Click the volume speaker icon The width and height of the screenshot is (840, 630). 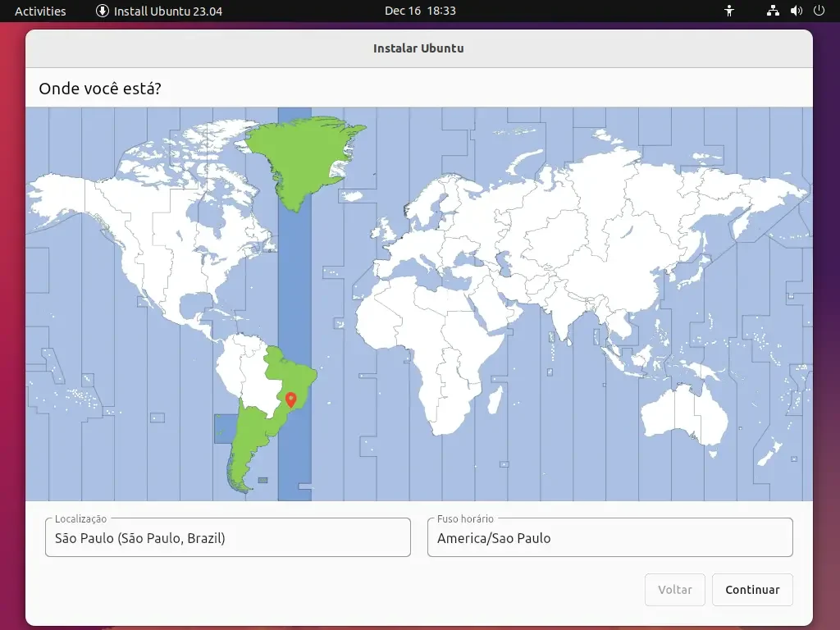796,11
